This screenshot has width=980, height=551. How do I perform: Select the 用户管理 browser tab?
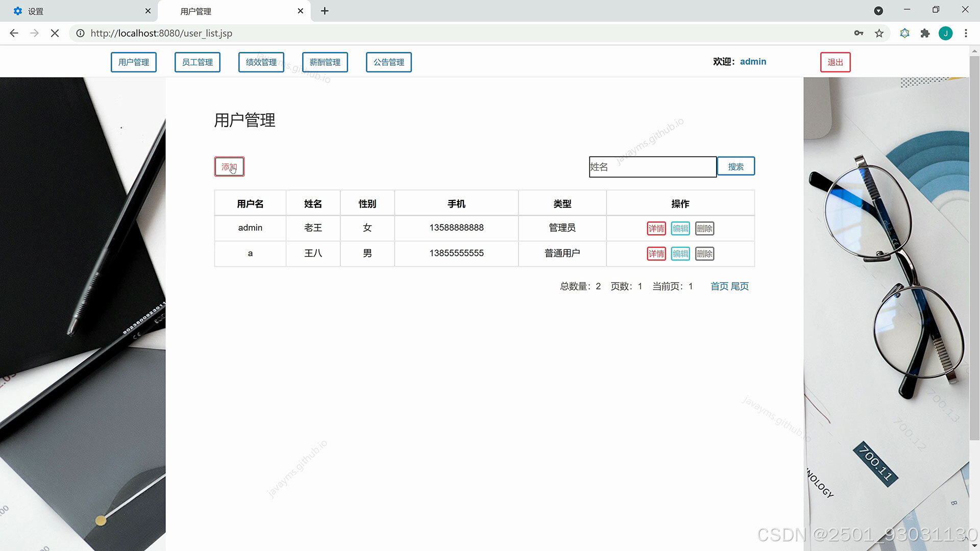(x=234, y=11)
